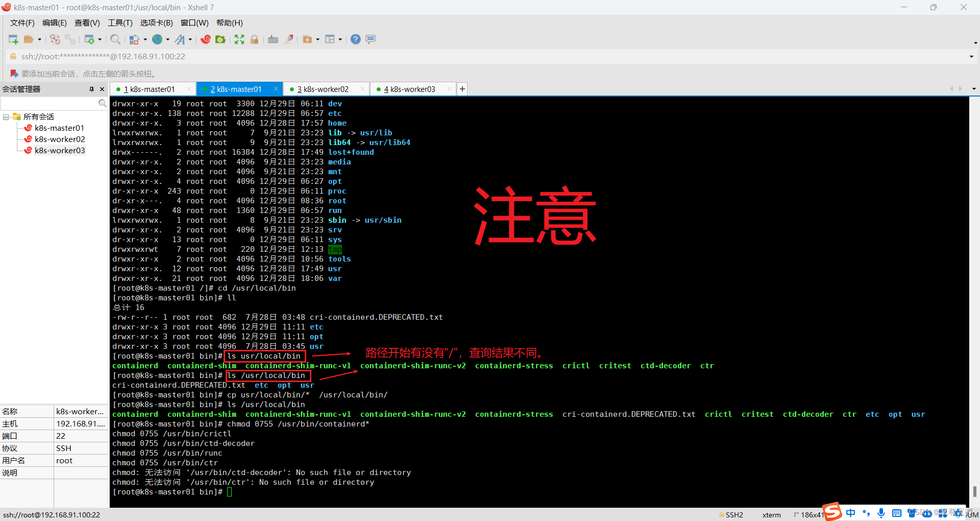The width and height of the screenshot is (980, 521).
Task: Open the 编辑(E) menu
Action: coord(55,23)
